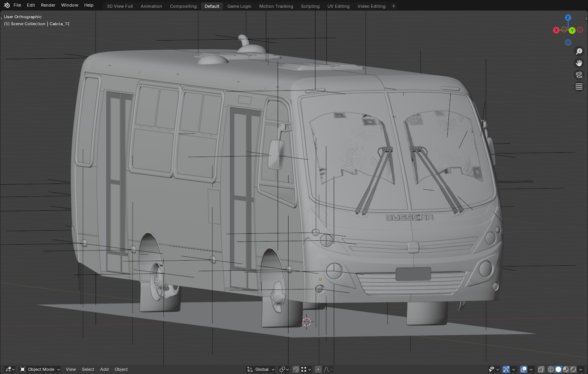Switch orthographic/perspective with the grid icon
588x374 pixels.
pyautogui.click(x=579, y=86)
